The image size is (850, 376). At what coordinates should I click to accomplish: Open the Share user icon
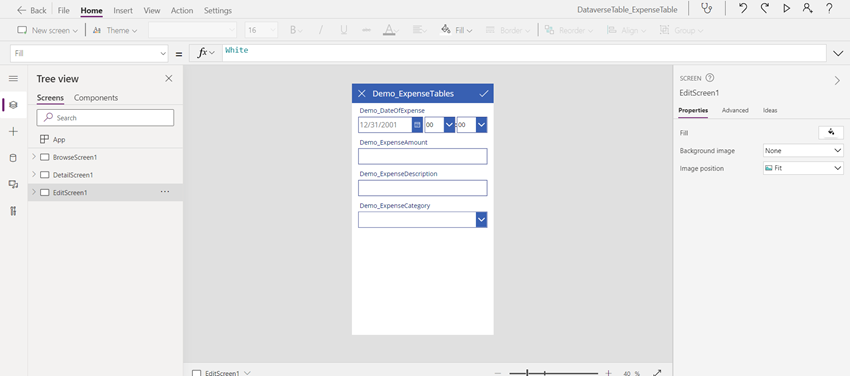pos(808,8)
